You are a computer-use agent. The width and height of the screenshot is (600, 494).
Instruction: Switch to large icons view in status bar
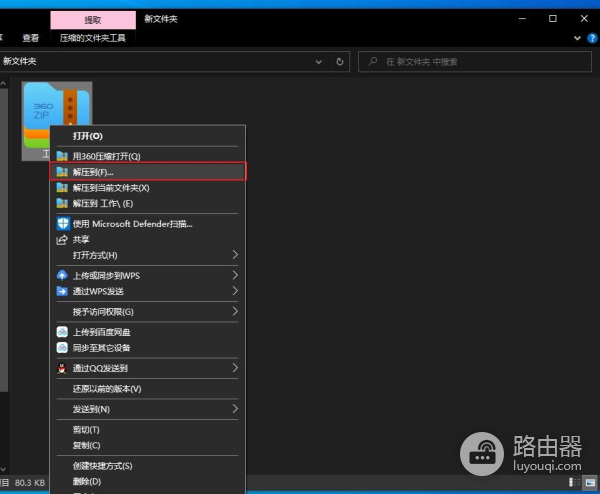(x=590, y=484)
